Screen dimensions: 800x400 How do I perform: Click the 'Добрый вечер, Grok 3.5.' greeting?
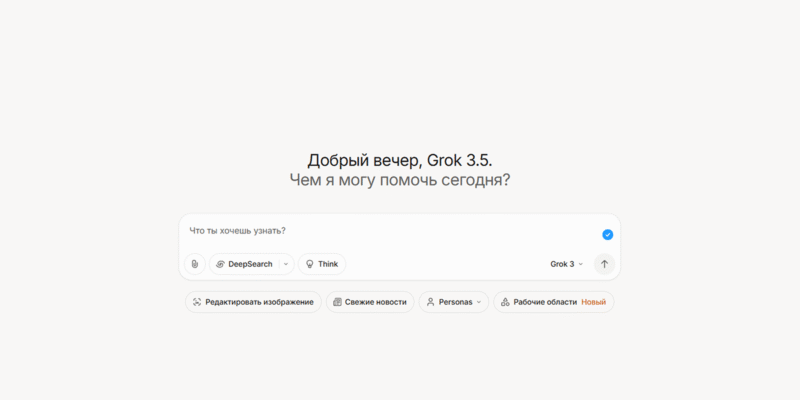pos(400,160)
